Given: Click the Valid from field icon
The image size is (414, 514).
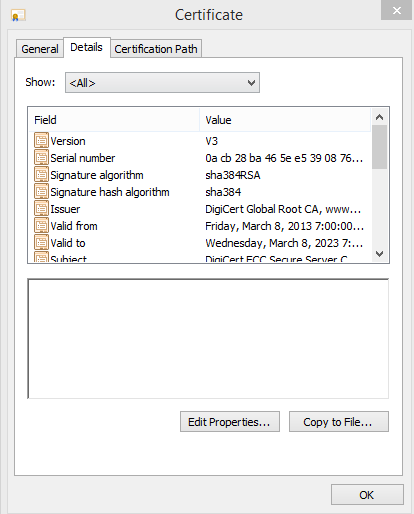Looking at the screenshot, I should click(x=41, y=225).
